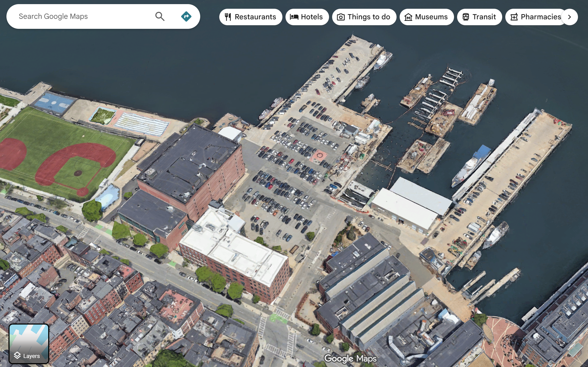This screenshot has width=588, height=367.
Task: Open directions via the blue arrow icon
Action: pyautogui.click(x=186, y=16)
